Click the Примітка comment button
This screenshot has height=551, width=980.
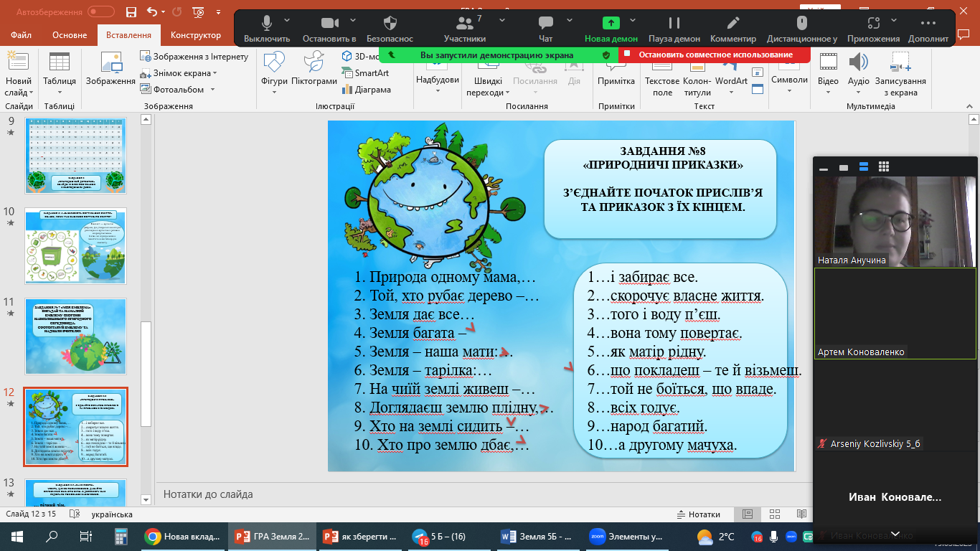[x=616, y=70]
